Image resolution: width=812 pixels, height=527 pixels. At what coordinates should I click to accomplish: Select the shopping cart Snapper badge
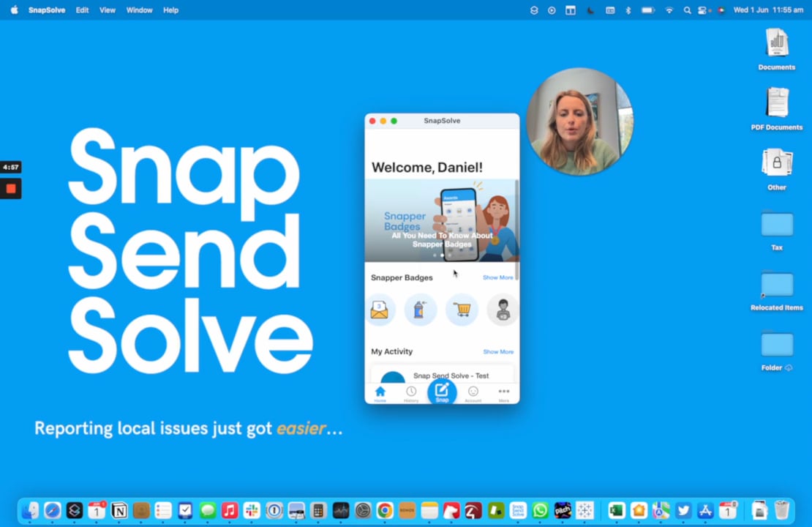pyautogui.click(x=462, y=310)
